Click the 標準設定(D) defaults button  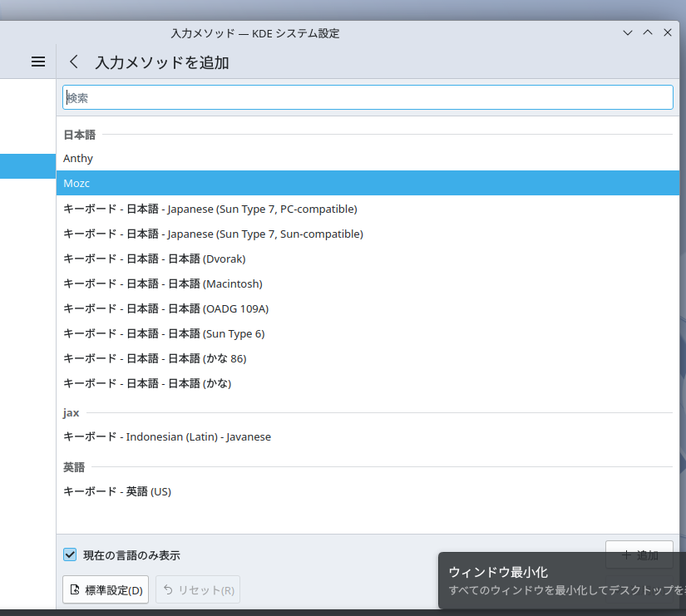point(106,590)
